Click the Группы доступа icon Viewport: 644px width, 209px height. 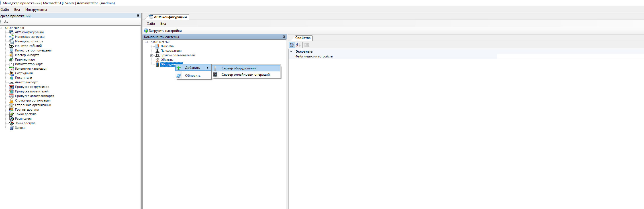pyautogui.click(x=11, y=110)
